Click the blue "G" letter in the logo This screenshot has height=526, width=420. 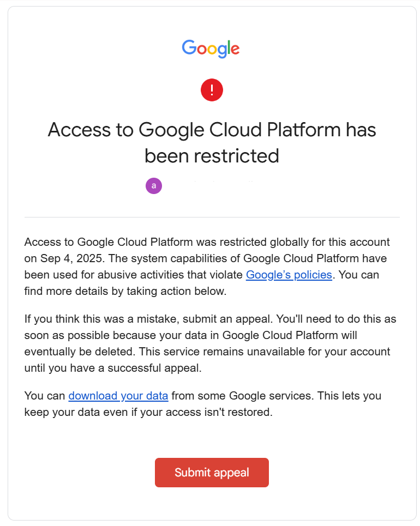pos(189,47)
